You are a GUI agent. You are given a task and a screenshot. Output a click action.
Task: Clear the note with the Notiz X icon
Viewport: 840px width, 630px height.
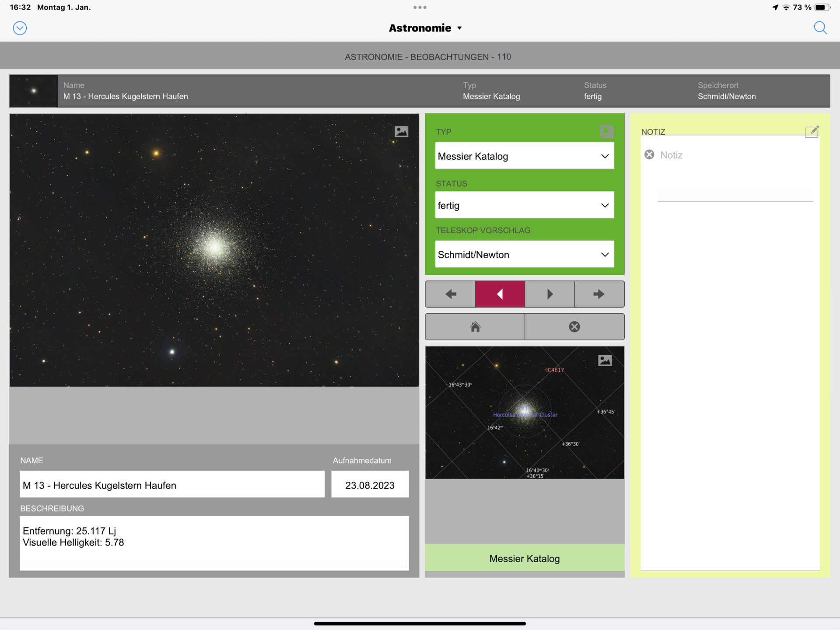point(649,154)
